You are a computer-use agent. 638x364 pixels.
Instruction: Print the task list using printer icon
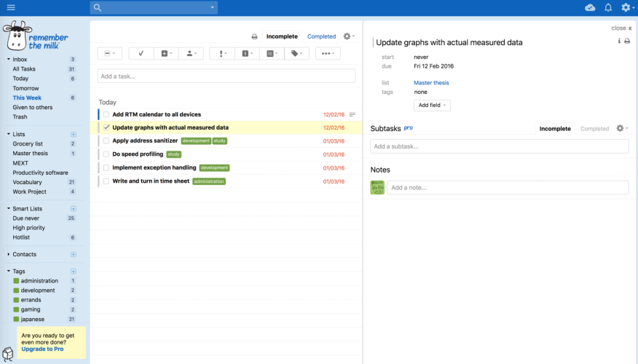(254, 36)
